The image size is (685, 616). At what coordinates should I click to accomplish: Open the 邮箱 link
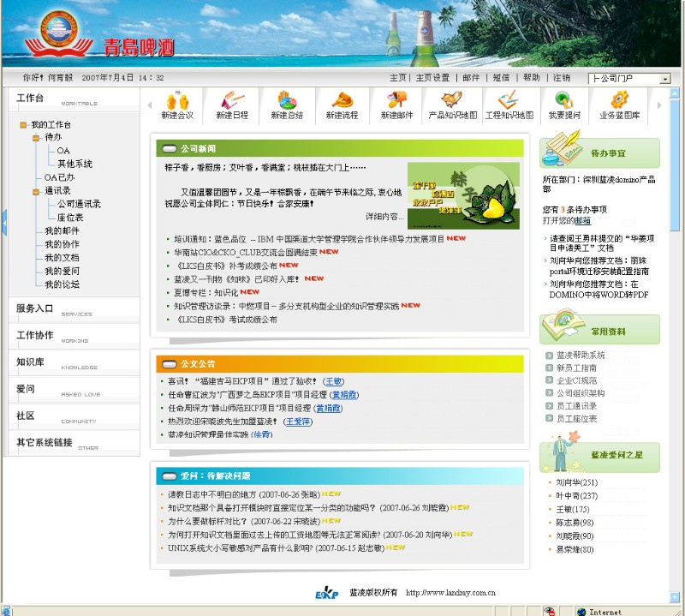pyautogui.click(x=583, y=221)
